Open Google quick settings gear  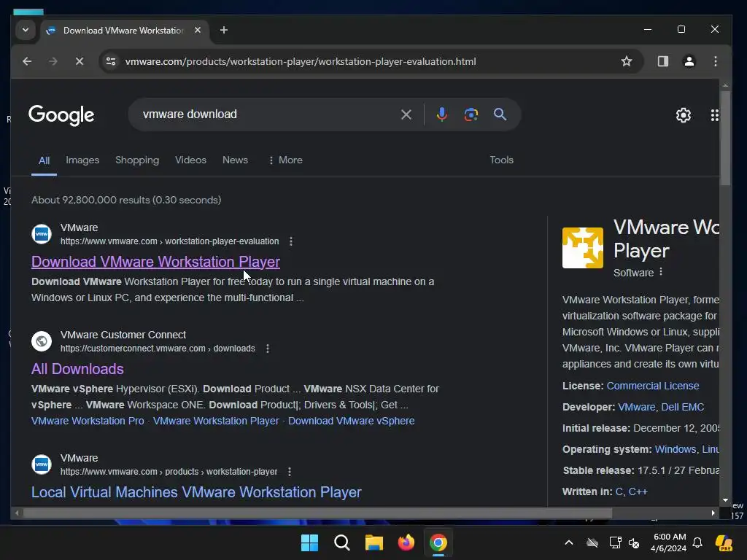pyautogui.click(x=683, y=114)
